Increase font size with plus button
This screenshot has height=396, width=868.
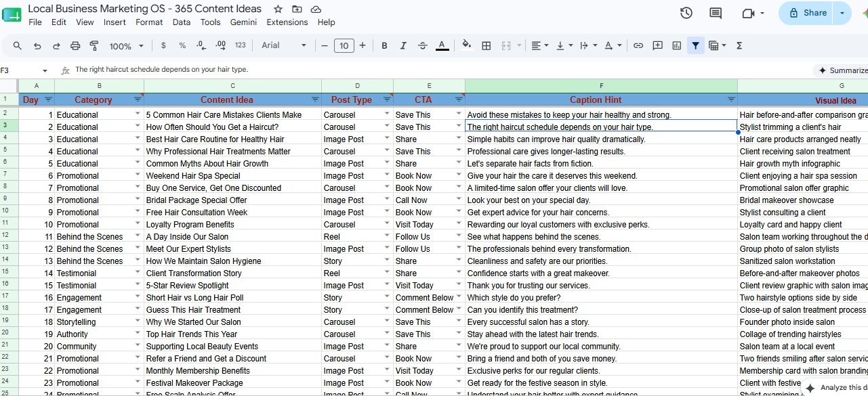tap(363, 45)
